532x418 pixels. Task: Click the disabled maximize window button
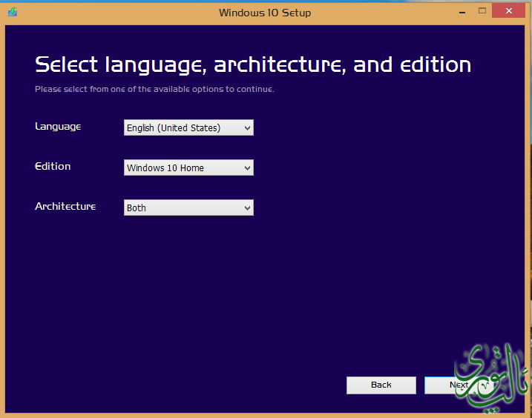click(482, 11)
